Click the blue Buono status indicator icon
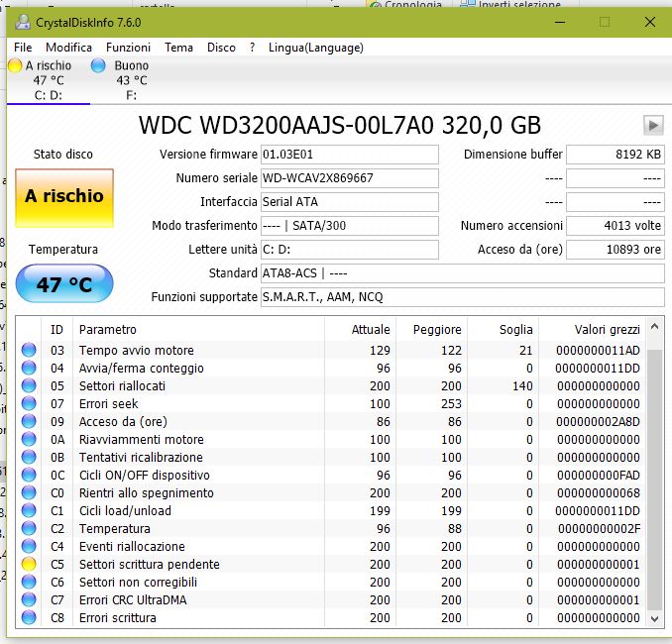 pos(98,65)
